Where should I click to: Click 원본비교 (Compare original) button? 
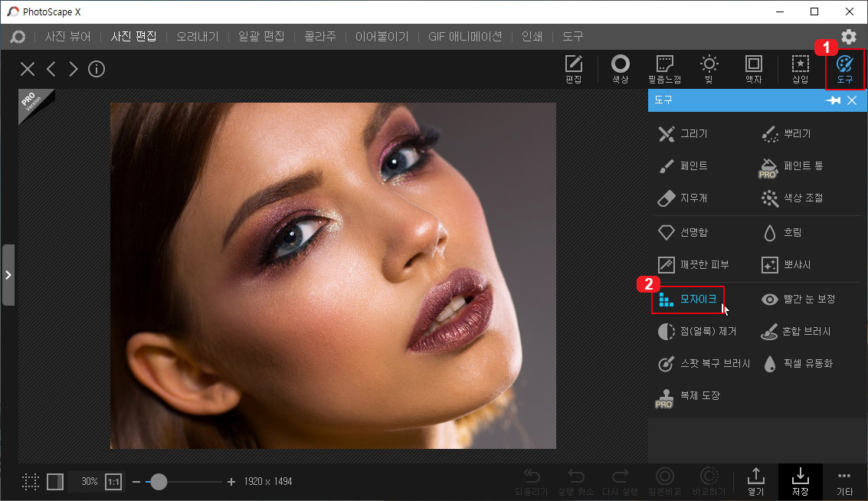664,482
